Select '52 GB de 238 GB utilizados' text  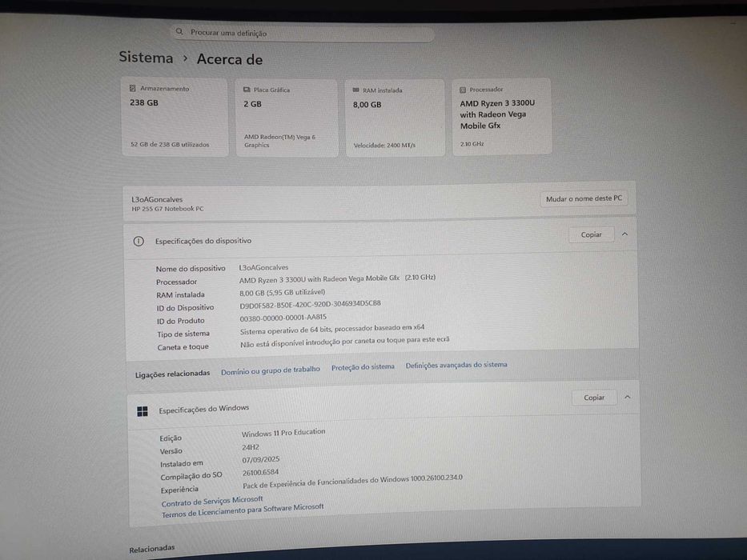click(170, 144)
